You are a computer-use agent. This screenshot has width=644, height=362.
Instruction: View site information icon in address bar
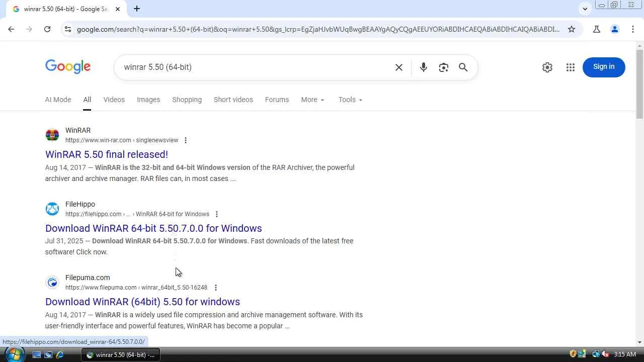(x=67, y=29)
